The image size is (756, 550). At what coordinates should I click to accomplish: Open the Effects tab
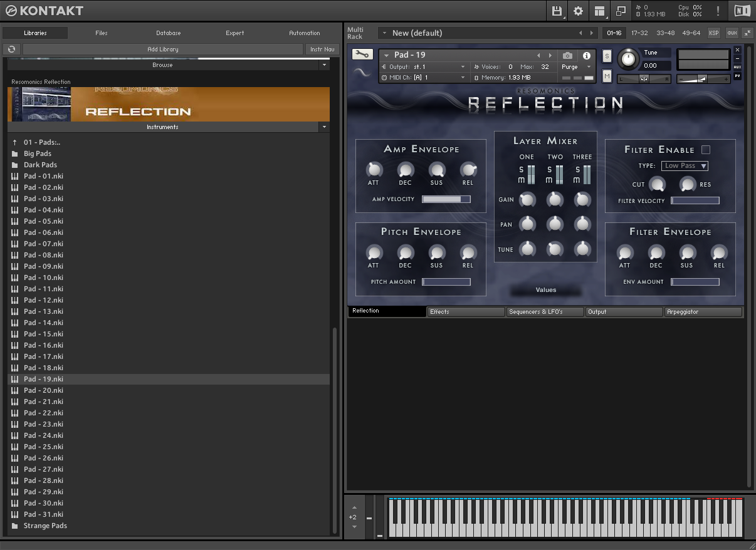point(466,311)
